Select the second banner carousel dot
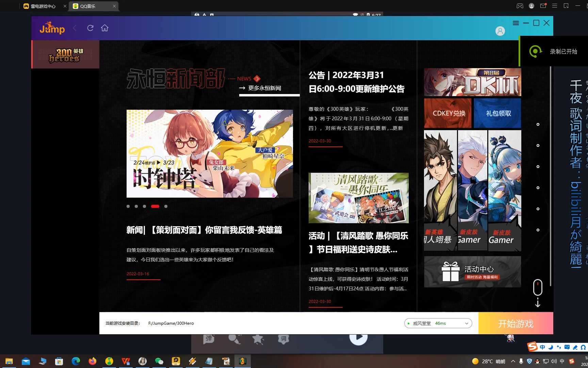 click(136, 206)
